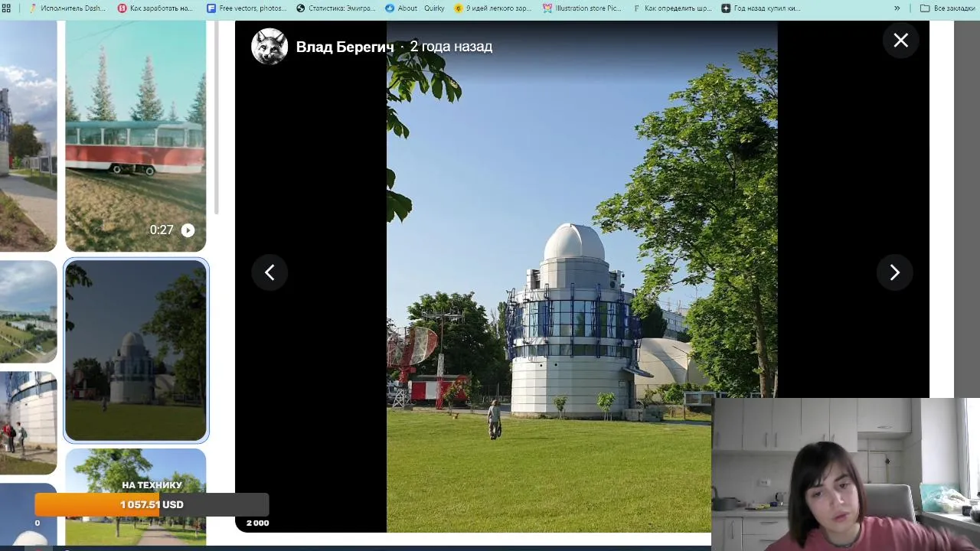Open the '9 идей легкого зар...' bookmark

click(x=493, y=8)
